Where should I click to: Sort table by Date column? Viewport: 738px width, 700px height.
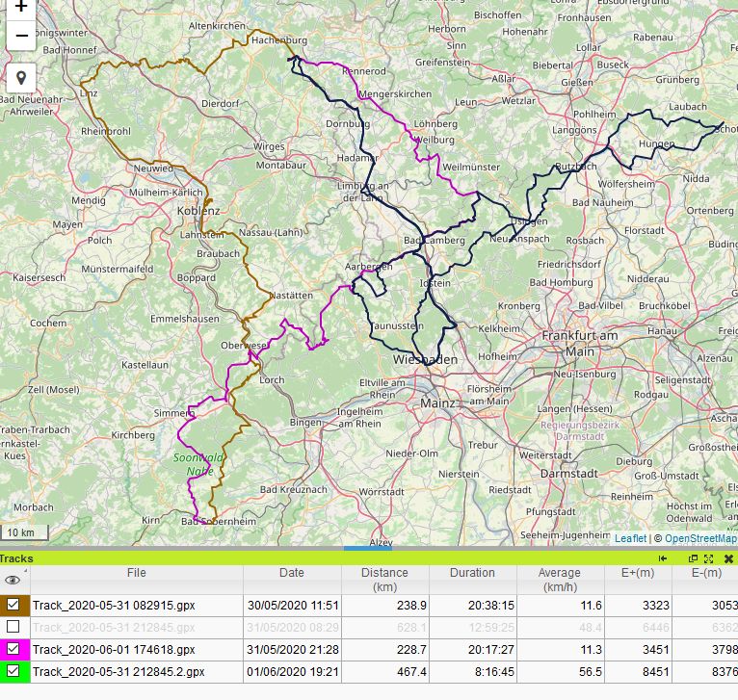coord(292,580)
